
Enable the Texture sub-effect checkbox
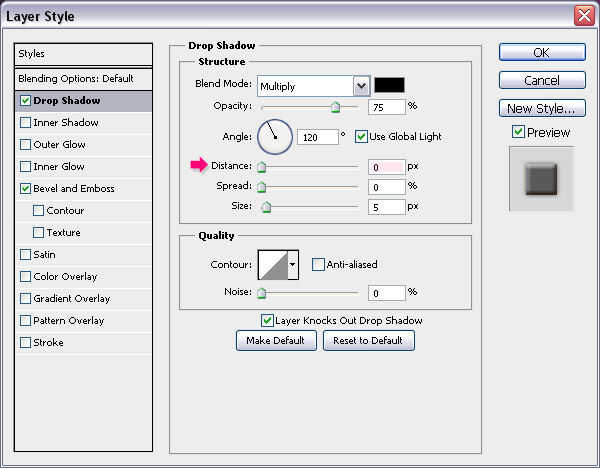pos(38,233)
